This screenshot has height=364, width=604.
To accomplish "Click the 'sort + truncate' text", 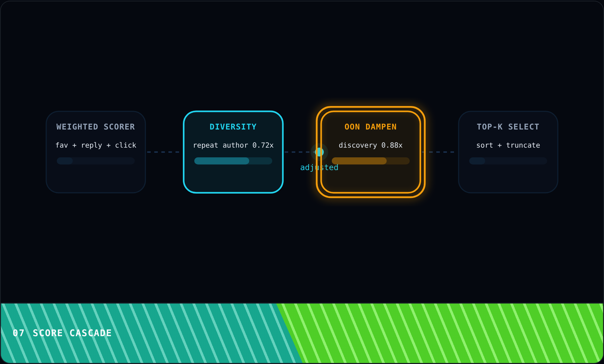I will tap(508, 145).
